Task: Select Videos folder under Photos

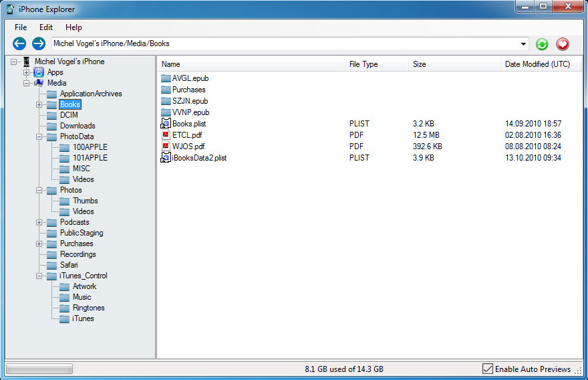Action: pyautogui.click(x=83, y=212)
